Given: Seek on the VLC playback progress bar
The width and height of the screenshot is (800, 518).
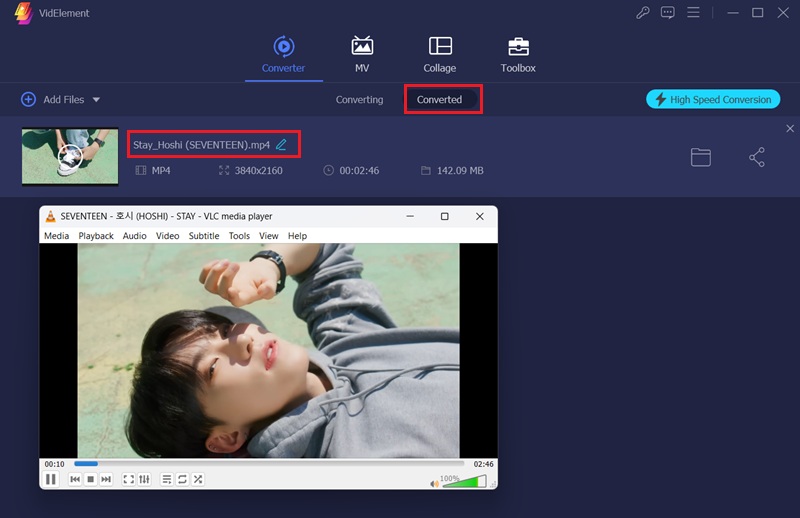Looking at the screenshot, I should (x=269, y=463).
